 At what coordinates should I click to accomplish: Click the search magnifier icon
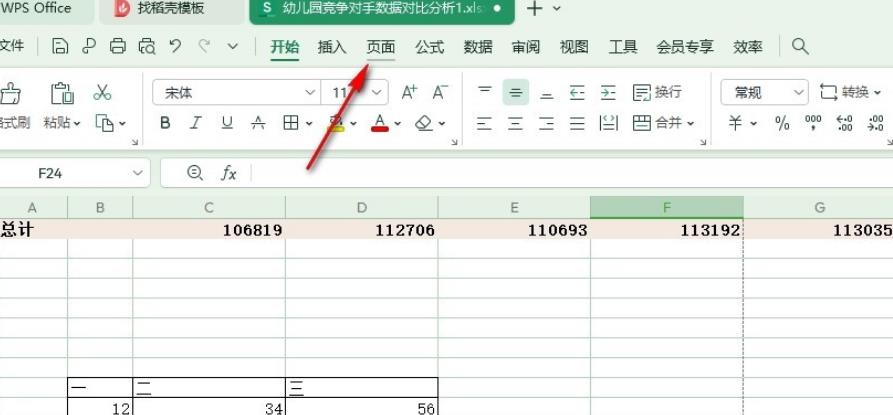pyautogui.click(x=800, y=46)
